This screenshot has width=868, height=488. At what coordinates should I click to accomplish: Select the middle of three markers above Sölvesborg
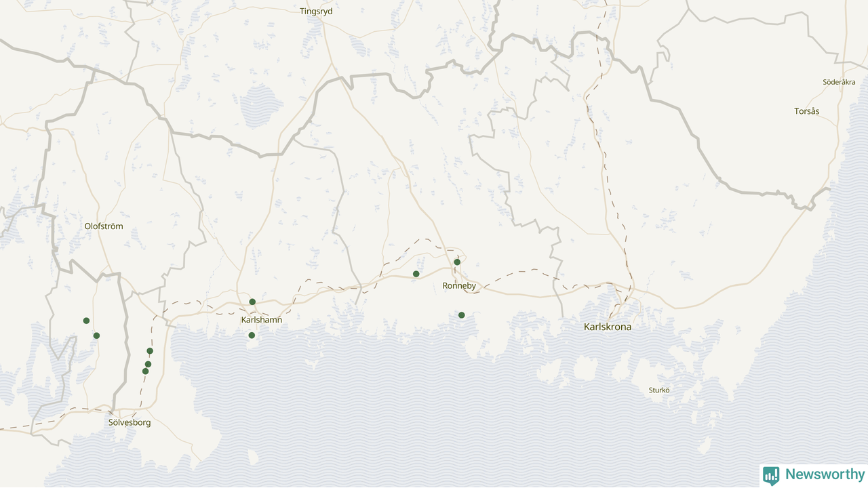(x=148, y=365)
